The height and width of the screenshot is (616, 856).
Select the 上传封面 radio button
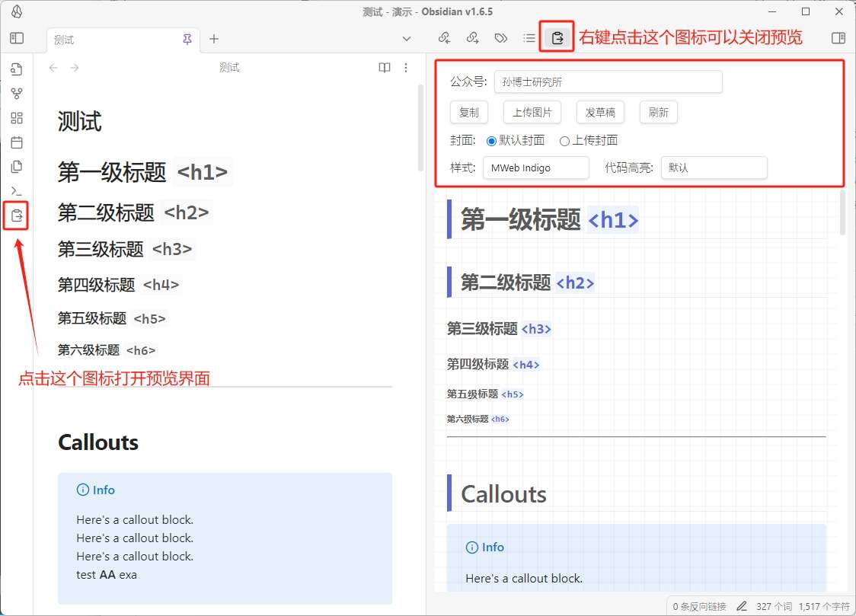click(x=564, y=141)
